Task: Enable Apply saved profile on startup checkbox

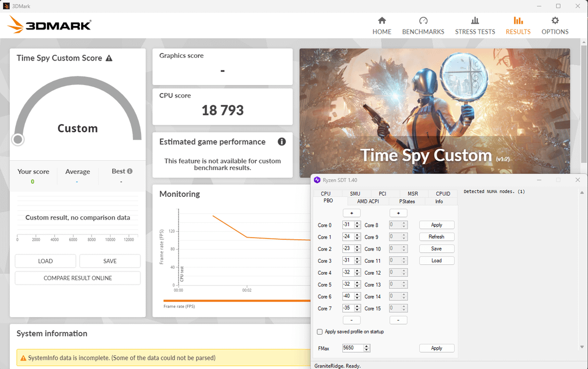Action: point(320,331)
